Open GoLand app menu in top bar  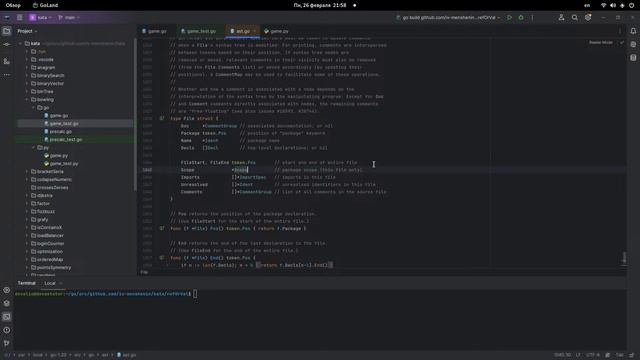[x=45, y=5]
